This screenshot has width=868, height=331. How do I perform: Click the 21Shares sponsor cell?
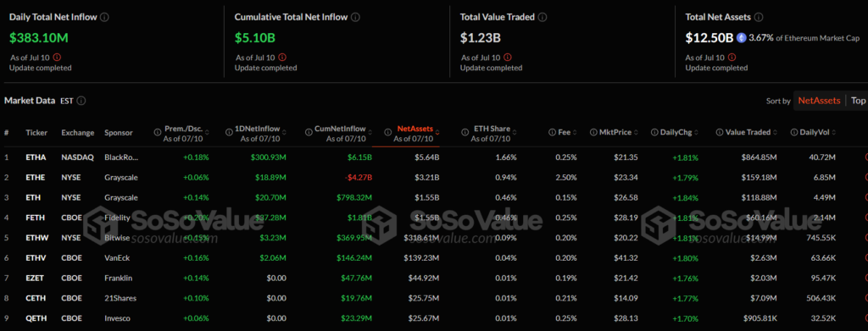point(120,298)
